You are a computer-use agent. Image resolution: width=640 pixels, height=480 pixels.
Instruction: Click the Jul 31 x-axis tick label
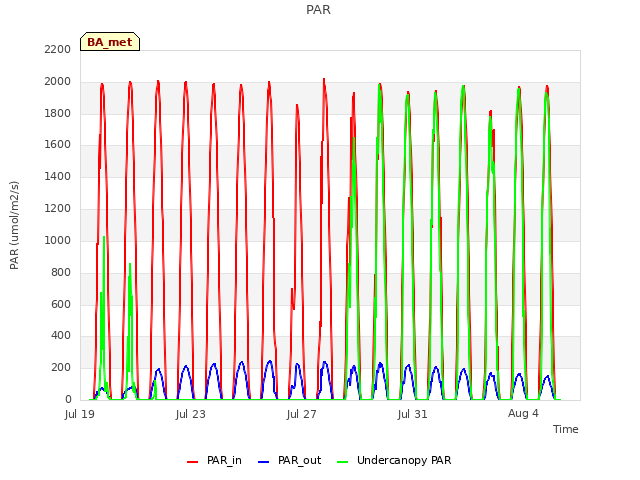point(413,414)
